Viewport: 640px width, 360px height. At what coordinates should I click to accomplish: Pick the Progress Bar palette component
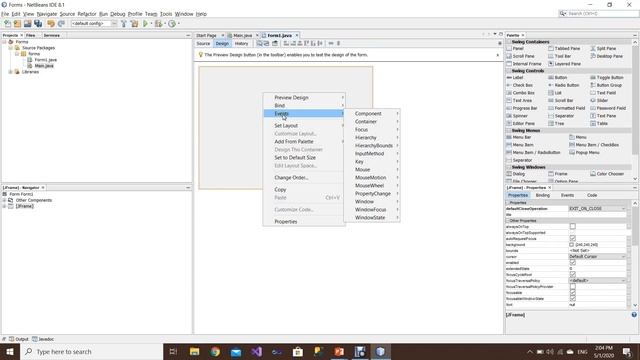tap(522, 108)
